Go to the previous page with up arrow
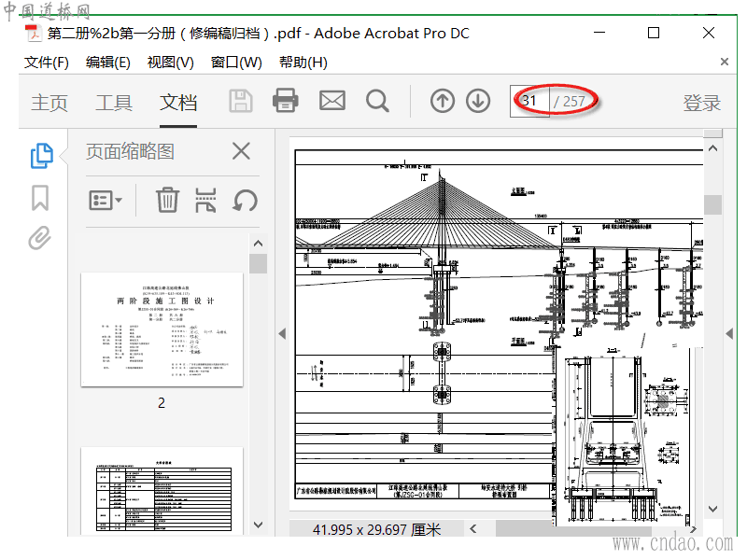This screenshot has height=560, width=747. click(x=443, y=101)
